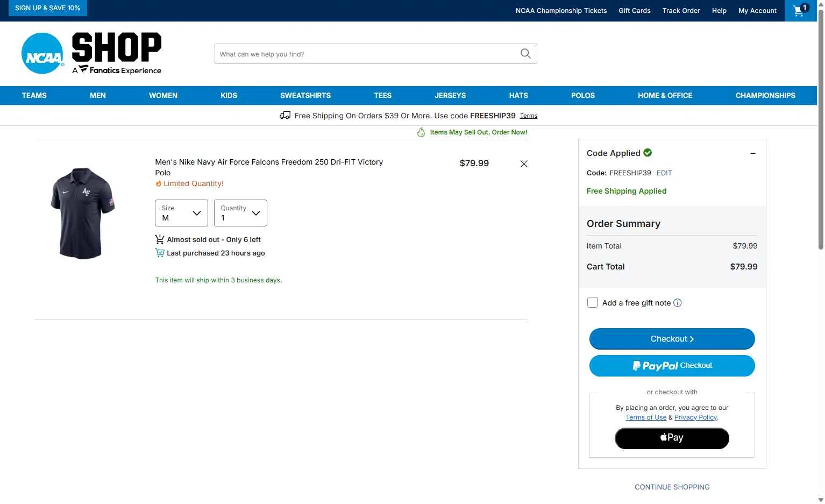Image resolution: width=825 pixels, height=504 pixels.
Task: Open the WOMEN menu
Action: 163,95
